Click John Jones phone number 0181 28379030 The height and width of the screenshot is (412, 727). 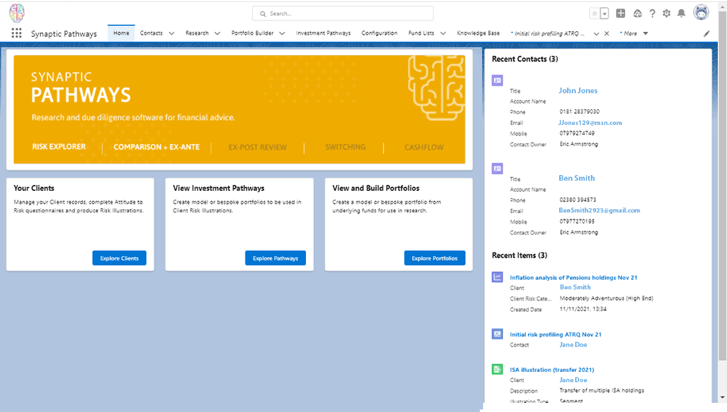pyautogui.click(x=579, y=112)
